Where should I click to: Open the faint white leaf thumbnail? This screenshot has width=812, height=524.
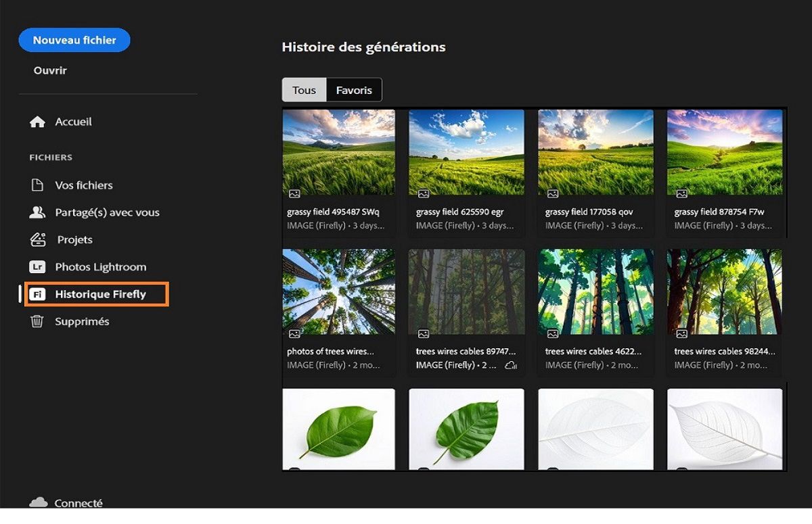pos(595,429)
